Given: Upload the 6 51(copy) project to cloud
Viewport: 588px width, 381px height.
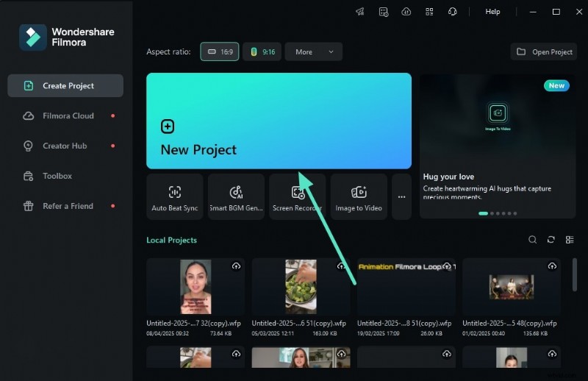Looking at the screenshot, I should pos(341,266).
